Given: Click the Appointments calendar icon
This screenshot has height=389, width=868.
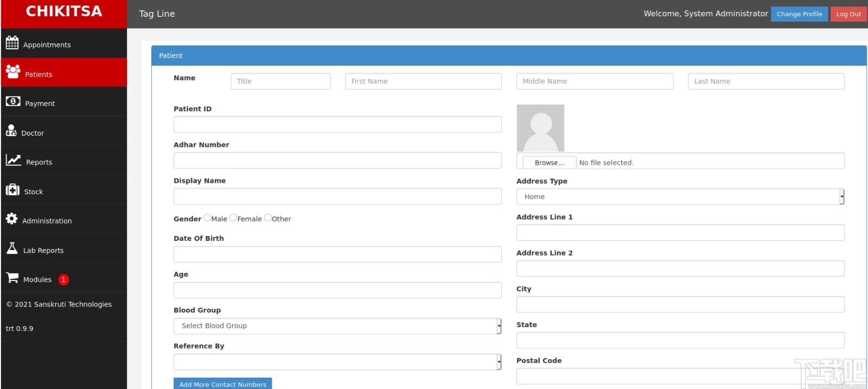Looking at the screenshot, I should (x=12, y=43).
